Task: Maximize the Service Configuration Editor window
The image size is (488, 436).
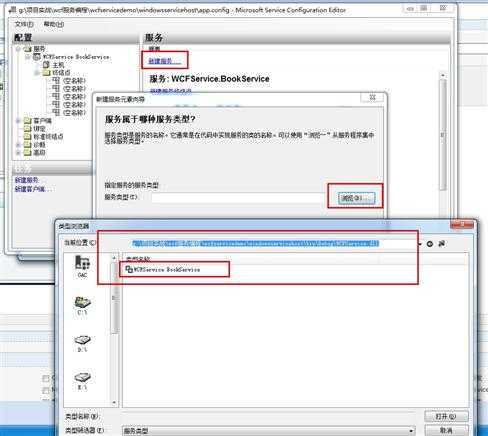Action: tap(424, 8)
